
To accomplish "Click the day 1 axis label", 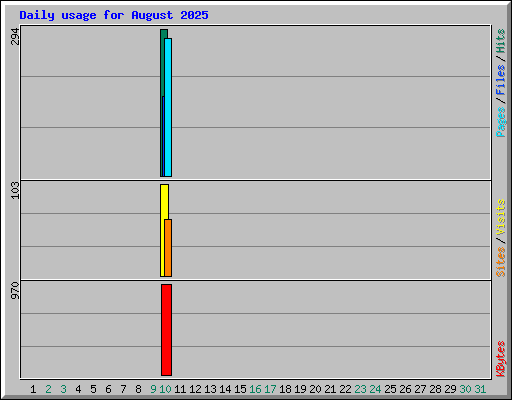I will [x=33, y=389].
